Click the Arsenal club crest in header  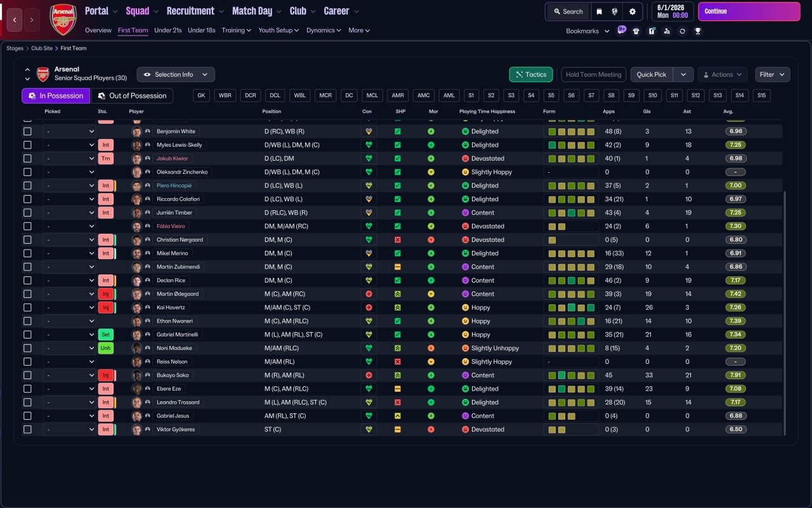click(x=63, y=20)
